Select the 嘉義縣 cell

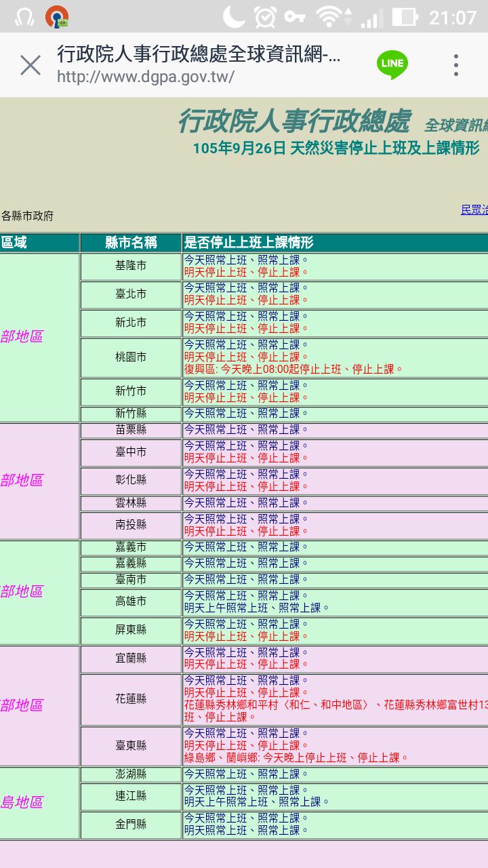(x=131, y=564)
